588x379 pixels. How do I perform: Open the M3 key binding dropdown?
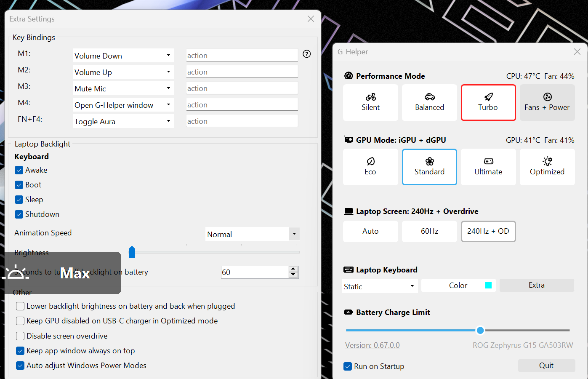coord(123,88)
